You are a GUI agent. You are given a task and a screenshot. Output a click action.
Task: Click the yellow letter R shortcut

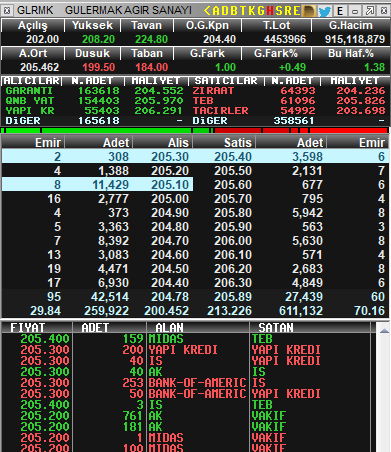pyautogui.click(x=288, y=11)
